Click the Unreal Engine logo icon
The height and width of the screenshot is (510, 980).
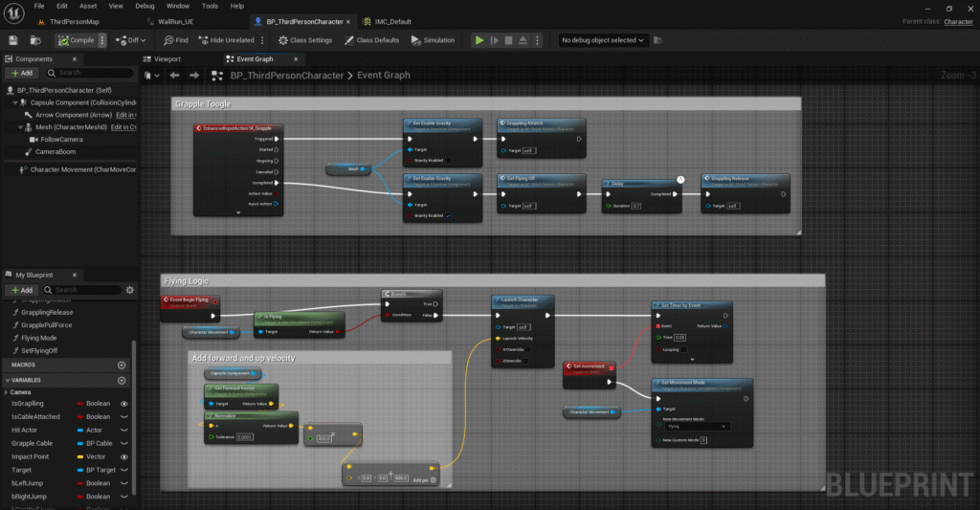pos(13,12)
